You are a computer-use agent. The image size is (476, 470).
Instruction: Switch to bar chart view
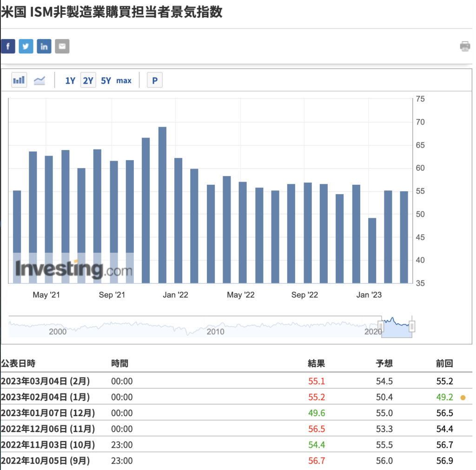coord(19,80)
